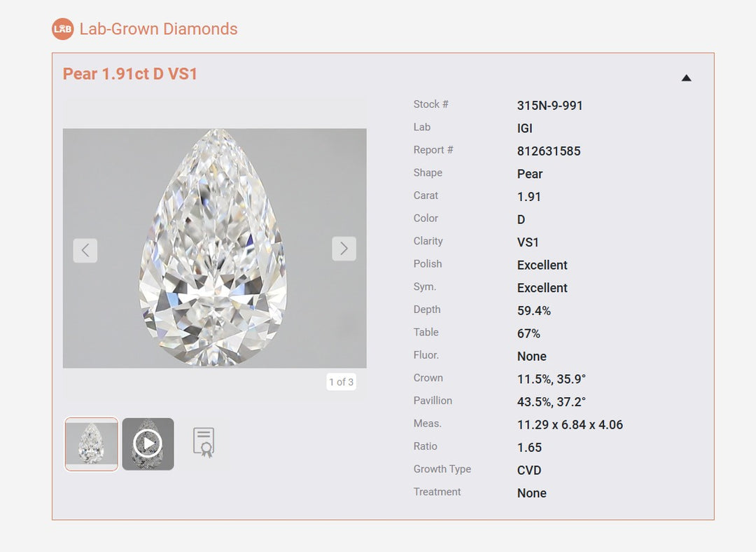The width and height of the screenshot is (756, 552).
Task: Show the next diamond image
Action: [x=344, y=249]
